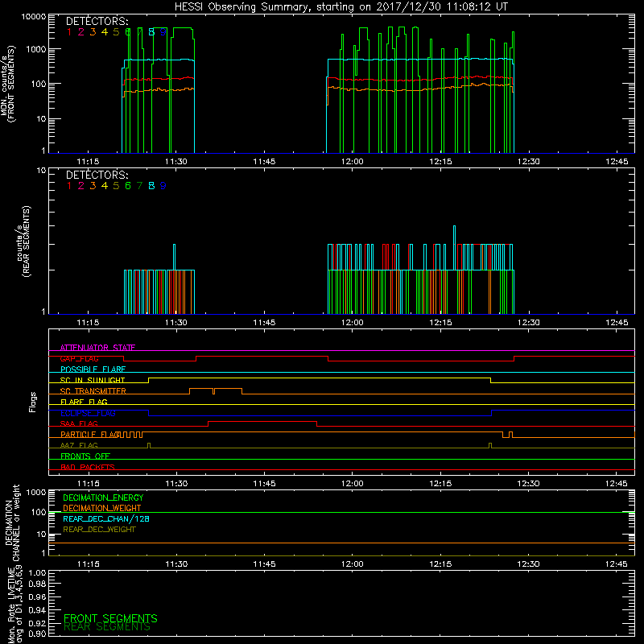Image resolution: width=644 pixels, height=644 pixels.
Task: Click the SAA FLAG label
Action: (x=79, y=423)
